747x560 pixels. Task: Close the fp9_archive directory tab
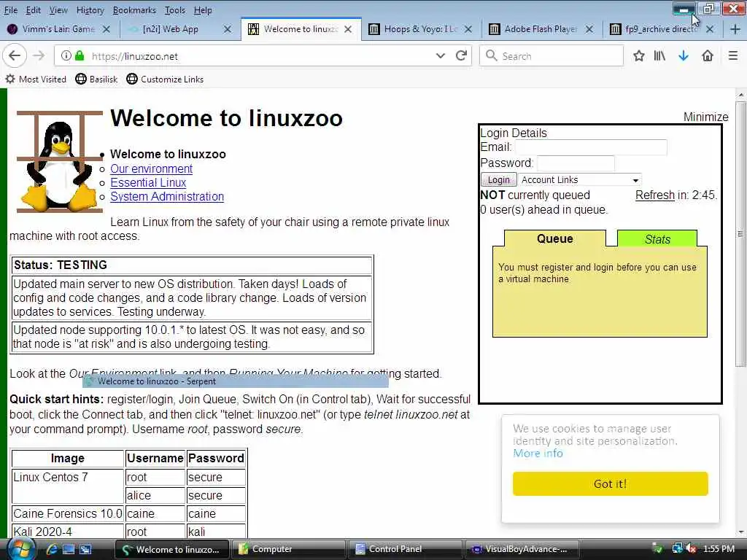(x=710, y=29)
